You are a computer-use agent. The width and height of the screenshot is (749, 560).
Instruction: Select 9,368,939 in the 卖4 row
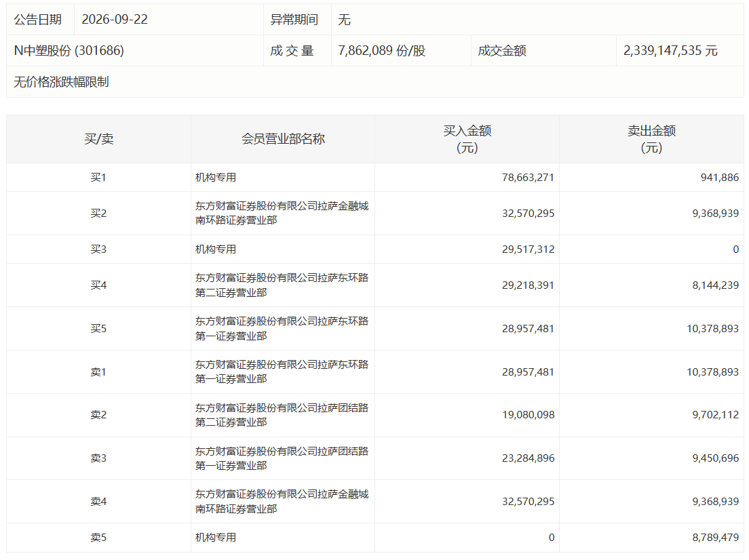coord(716,502)
